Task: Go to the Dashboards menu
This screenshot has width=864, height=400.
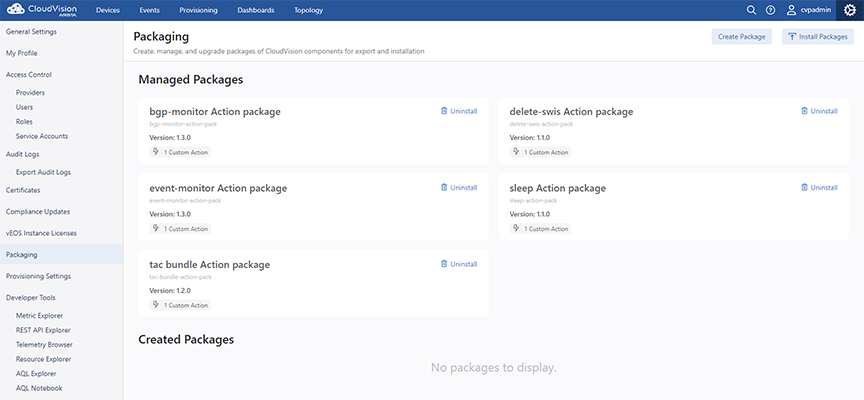Action: pos(256,10)
